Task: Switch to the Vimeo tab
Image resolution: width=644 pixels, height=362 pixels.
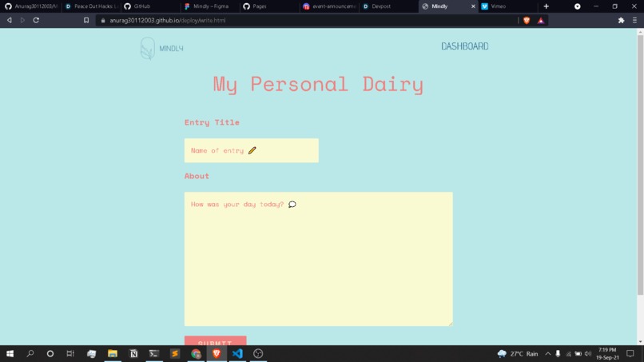Action: click(507, 6)
